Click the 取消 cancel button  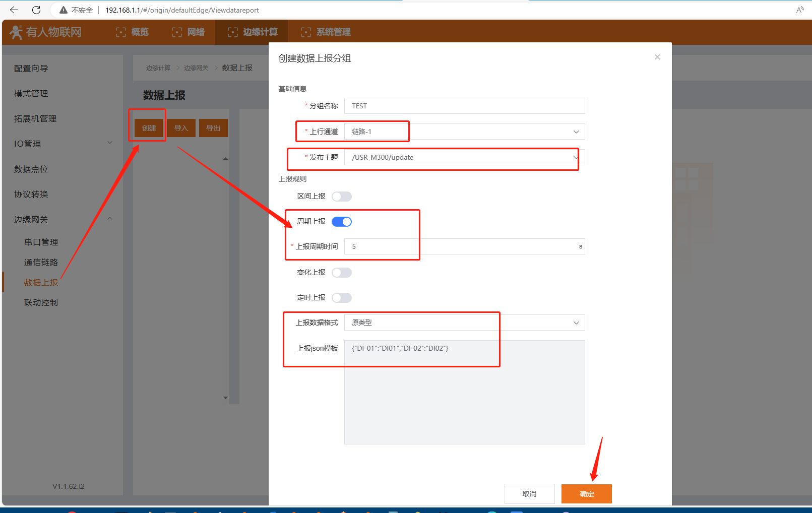529,494
